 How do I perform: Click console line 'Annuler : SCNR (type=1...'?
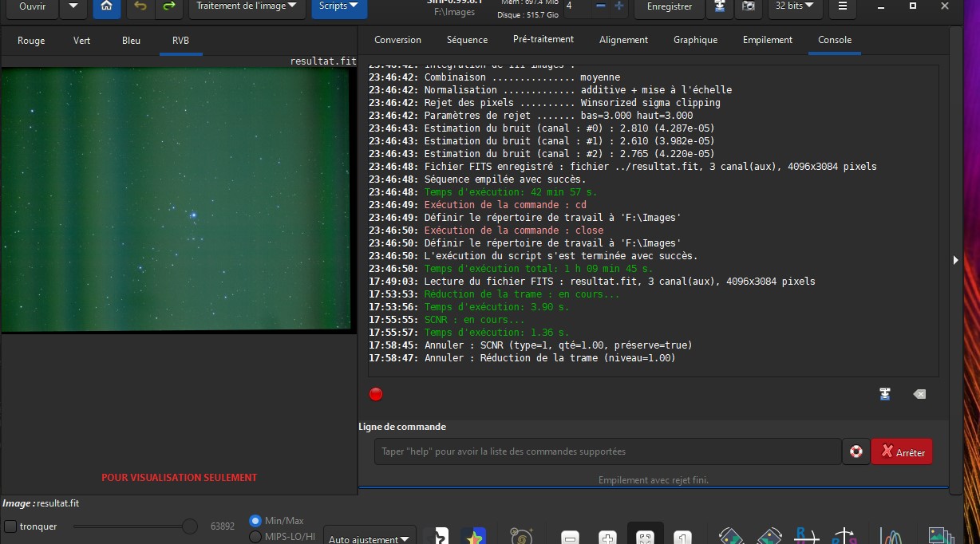[558, 345]
